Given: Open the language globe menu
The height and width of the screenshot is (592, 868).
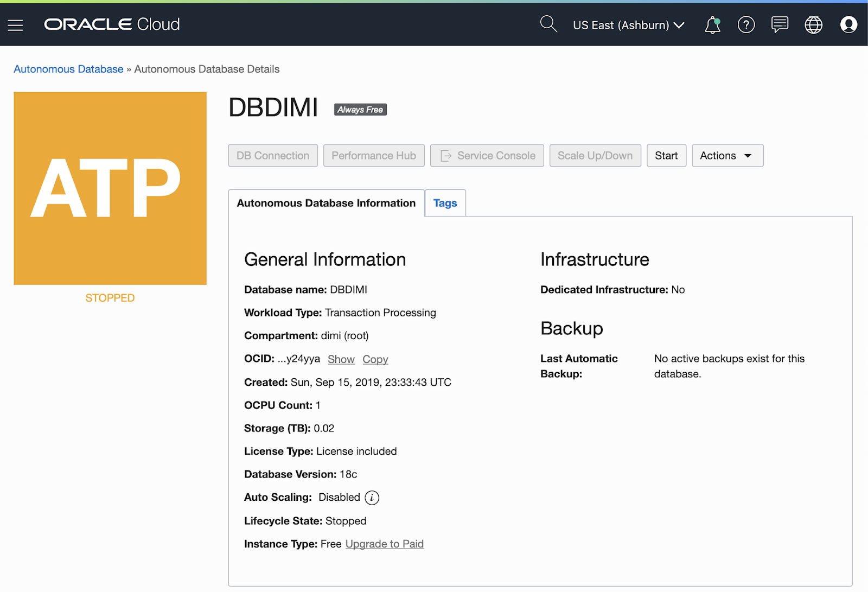Looking at the screenshot, I should coord(813,25).
